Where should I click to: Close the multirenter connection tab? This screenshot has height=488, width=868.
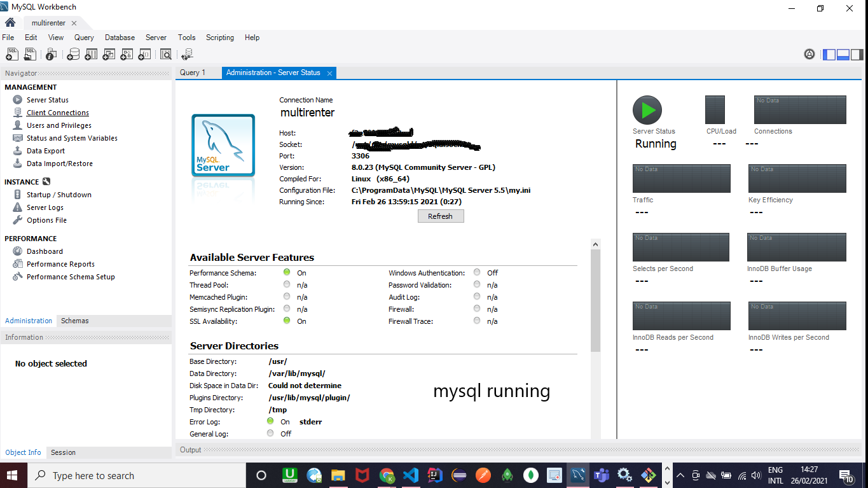coord(74,23)
